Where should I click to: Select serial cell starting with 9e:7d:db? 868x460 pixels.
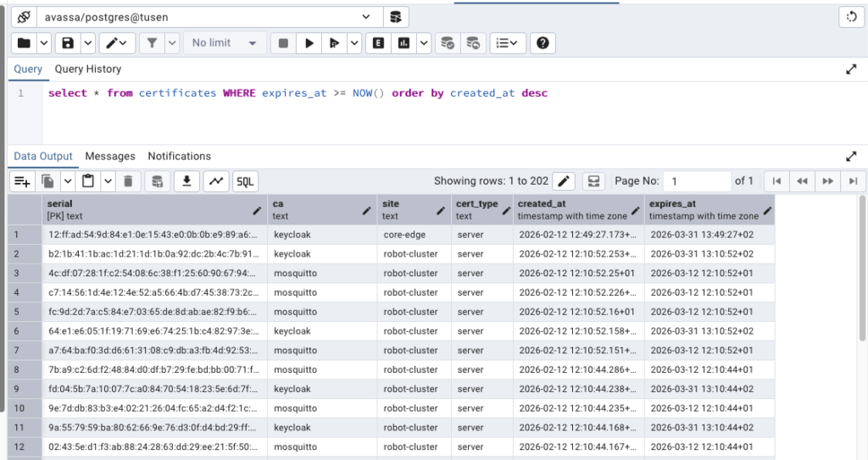click(x=155, y=408)
